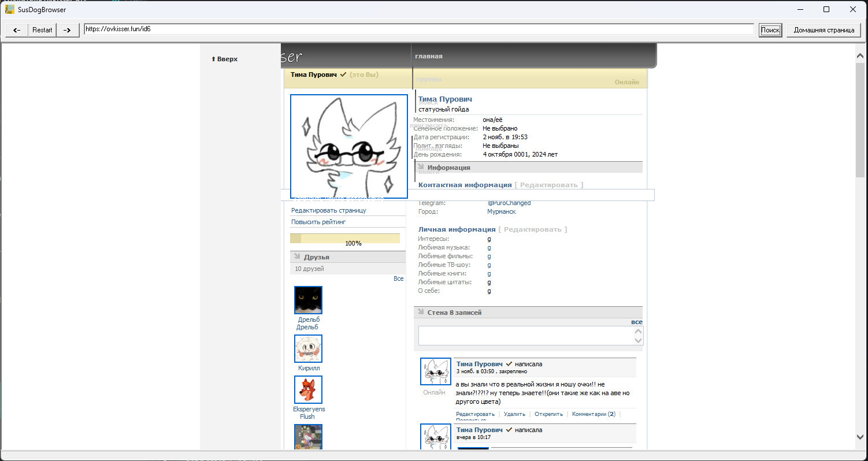Collapse the Информация section arrow
Viewport: 868px width, 461px height.
click(420, 167)
